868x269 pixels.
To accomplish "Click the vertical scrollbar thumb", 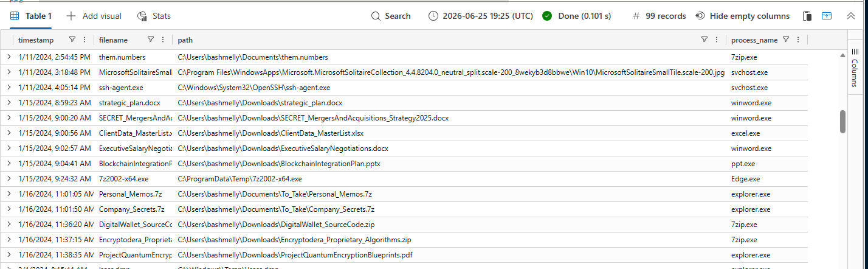I will tap(842, 122).
